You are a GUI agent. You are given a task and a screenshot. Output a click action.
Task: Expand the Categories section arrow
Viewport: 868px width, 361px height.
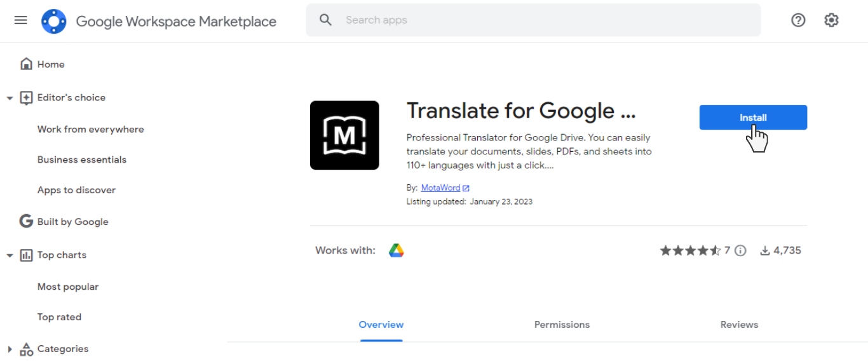[x=10, y=349]
